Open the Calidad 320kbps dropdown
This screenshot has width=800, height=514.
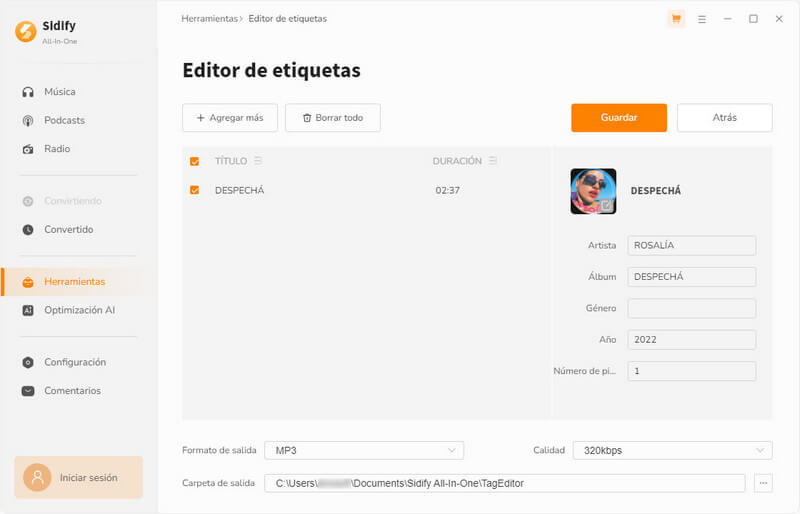pos(672,450)
